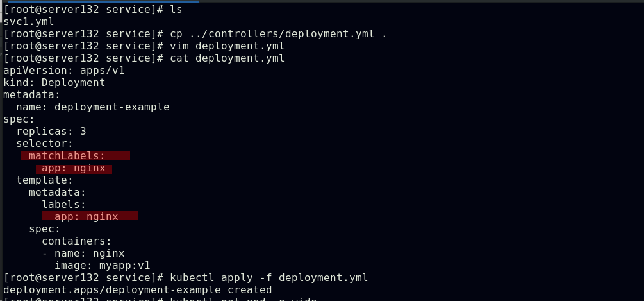Click the 'template:' line
Viewport: 644px width, 301px height.
44,180
